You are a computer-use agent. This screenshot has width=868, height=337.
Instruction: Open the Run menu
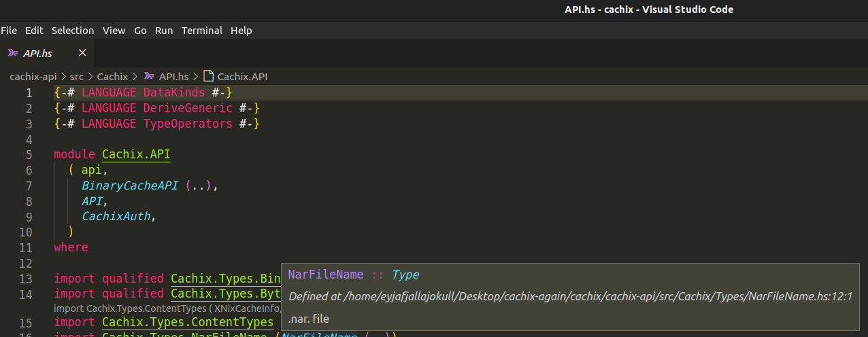164,31
